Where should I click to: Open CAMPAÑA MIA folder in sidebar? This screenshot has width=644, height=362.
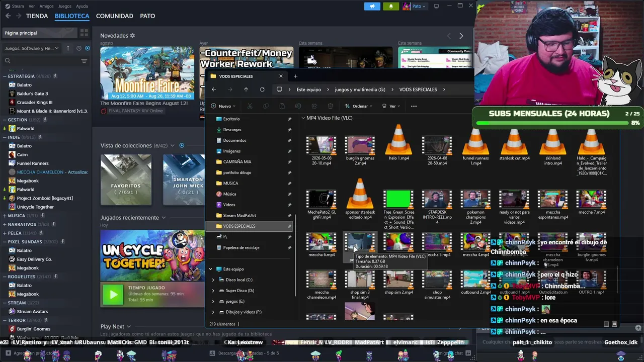pos(237,162)
